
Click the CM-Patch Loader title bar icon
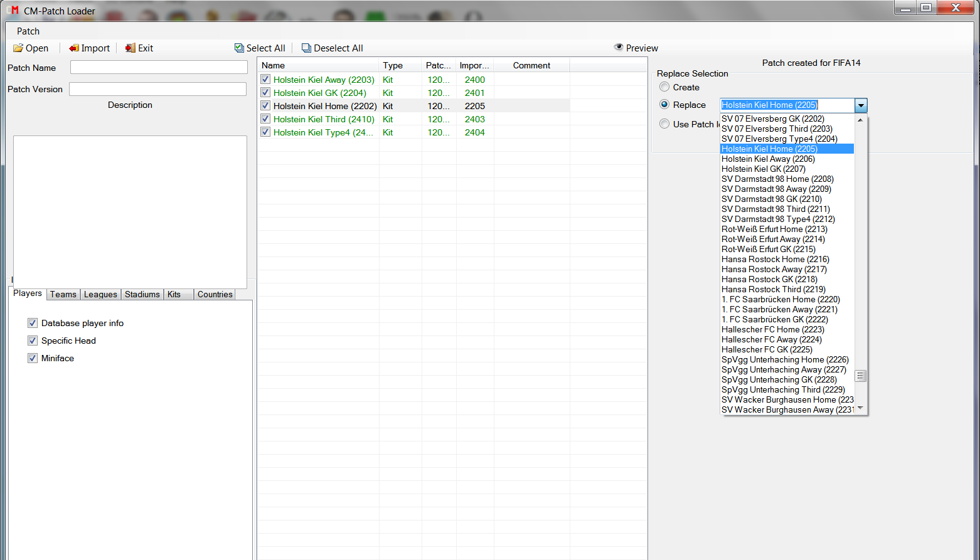(x=14, y=11)
